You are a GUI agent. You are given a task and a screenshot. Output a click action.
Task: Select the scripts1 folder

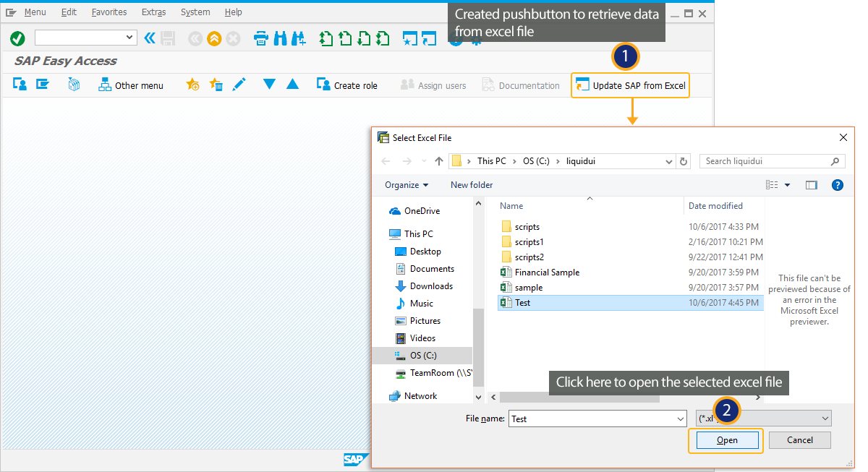[529, 242]
